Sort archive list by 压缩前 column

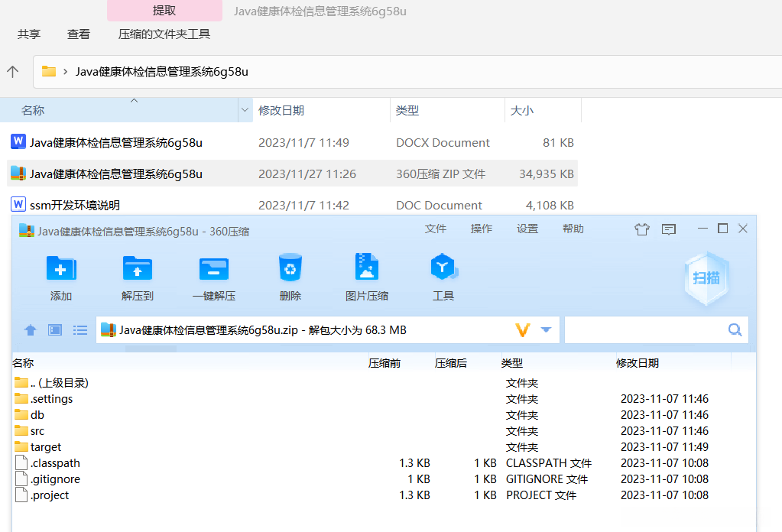(384, 363)
